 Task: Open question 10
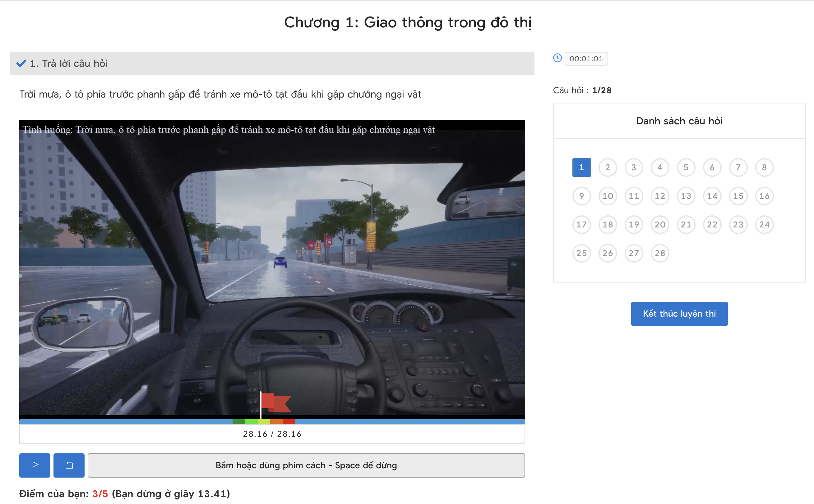[608, 196]
